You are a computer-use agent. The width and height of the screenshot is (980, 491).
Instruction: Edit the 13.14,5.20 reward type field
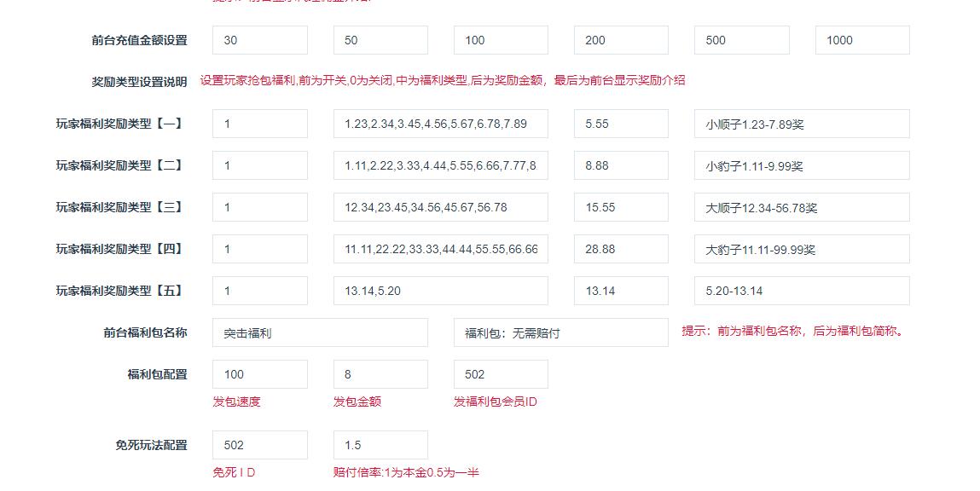(441, 291)
